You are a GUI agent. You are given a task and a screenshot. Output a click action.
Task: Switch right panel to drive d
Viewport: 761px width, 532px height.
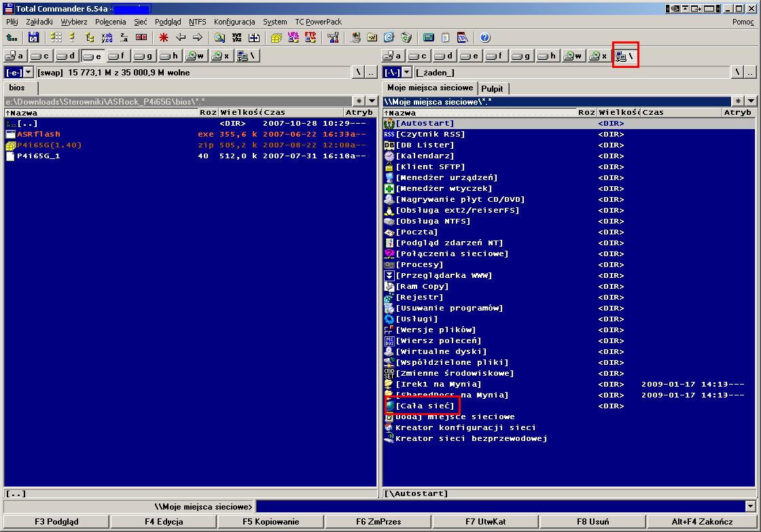tap(444, 56)
